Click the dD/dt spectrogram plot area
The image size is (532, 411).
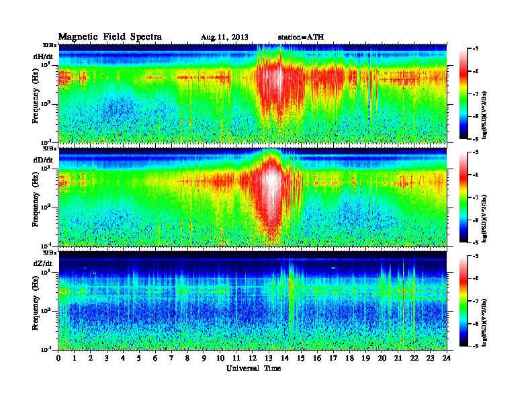click(253, 197)
